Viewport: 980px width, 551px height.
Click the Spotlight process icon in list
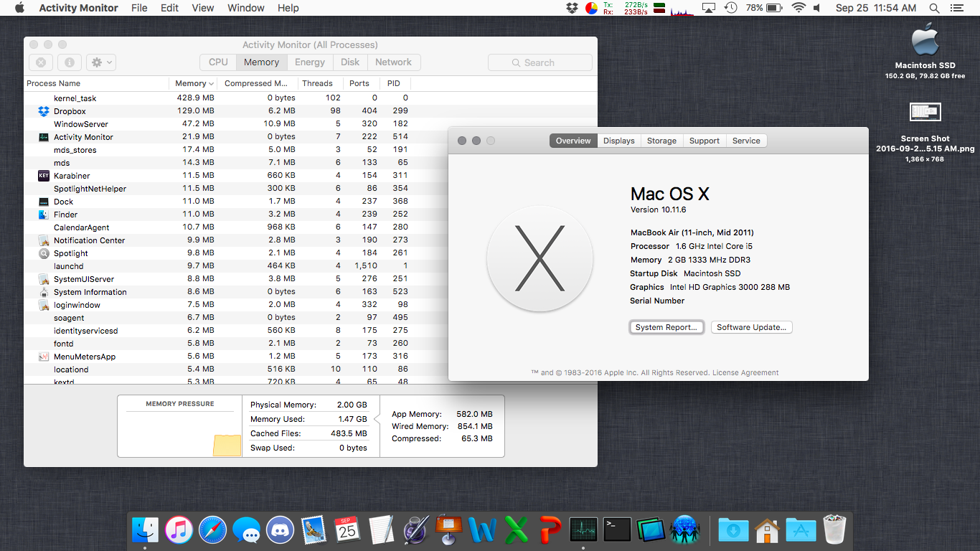pyautogui.click(x=43, y=253)
